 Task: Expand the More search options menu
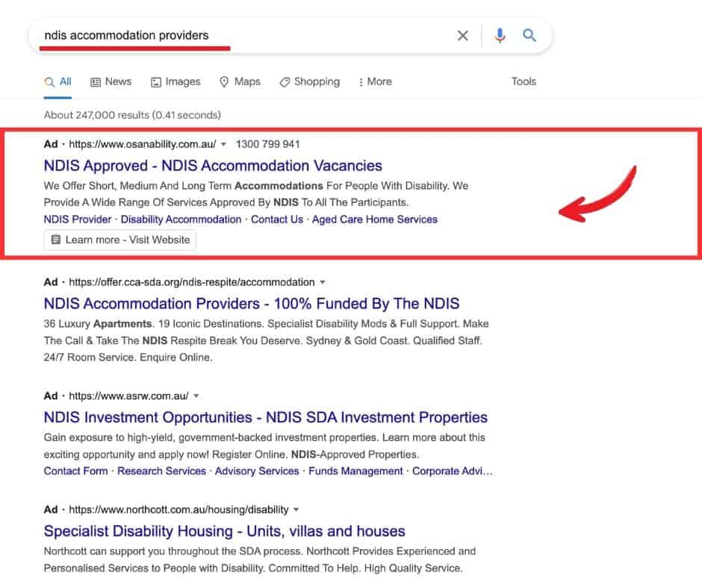pos(375,82)
